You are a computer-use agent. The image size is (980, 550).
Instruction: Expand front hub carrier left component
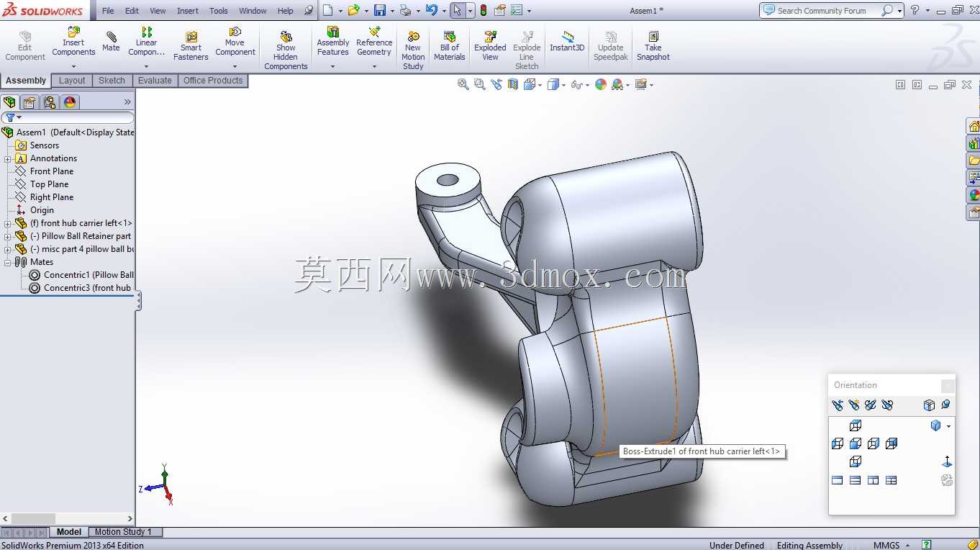pos(8,223)
